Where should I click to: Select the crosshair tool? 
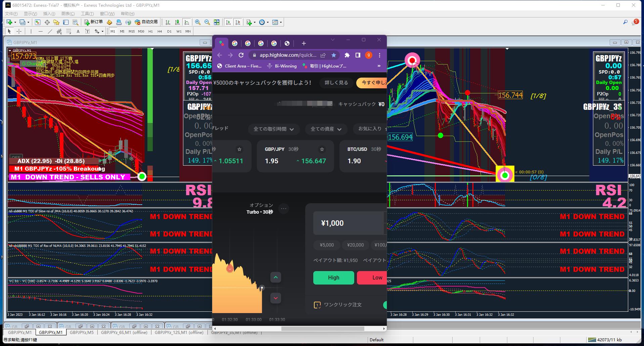point(19,31)
